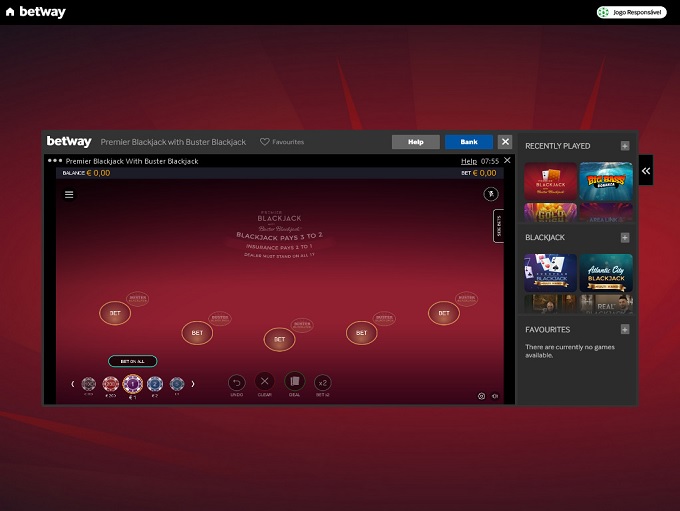Place a bet on the center BET spot

click(279, 340)
